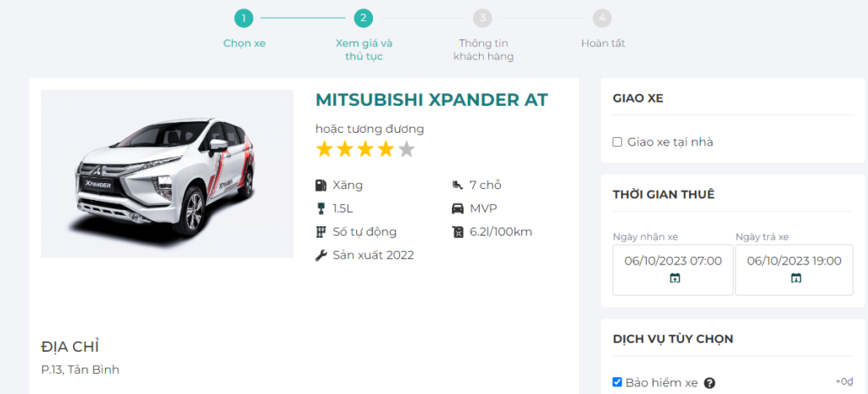This screenshot has width=868, height=394.
Task: Uncheck the Bảo hiểm xe checkbox
Action: coord(617,382)
